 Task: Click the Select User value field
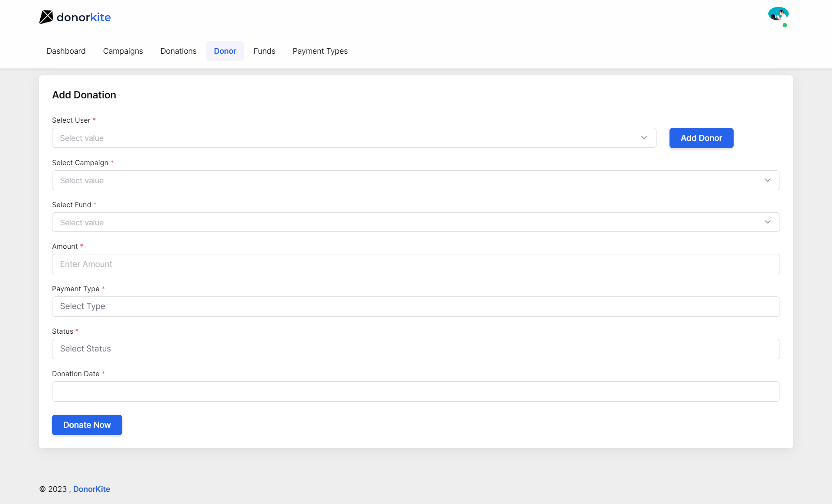[347, 138]
